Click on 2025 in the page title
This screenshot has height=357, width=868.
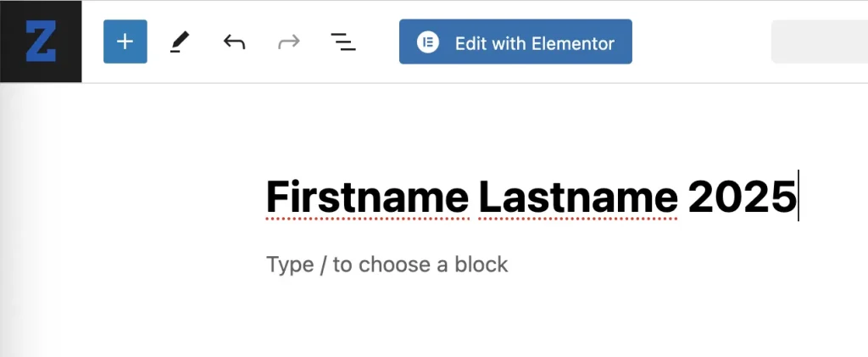[x=741, y=198]
